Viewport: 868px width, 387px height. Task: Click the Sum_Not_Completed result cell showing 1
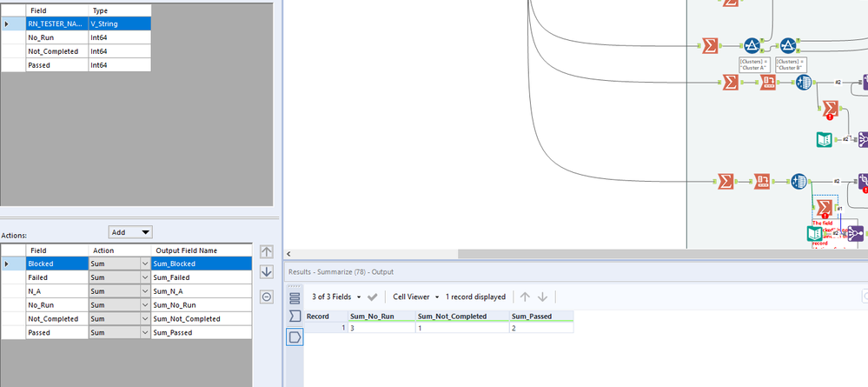[x=462, y=328]
